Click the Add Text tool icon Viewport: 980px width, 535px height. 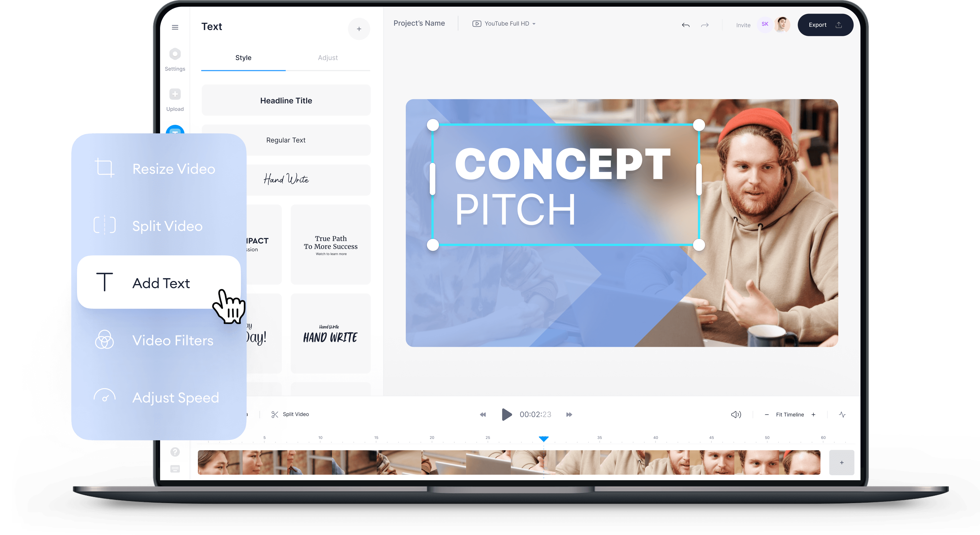105,282
